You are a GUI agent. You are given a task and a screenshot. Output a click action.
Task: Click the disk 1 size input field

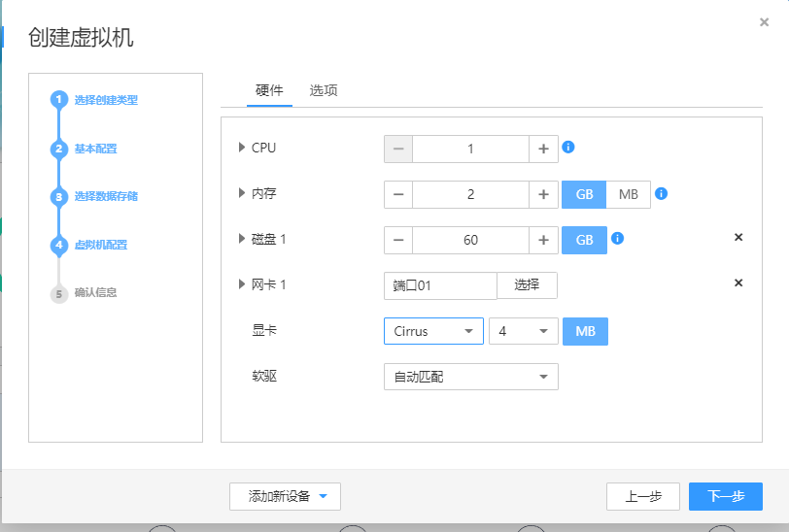(x=470, y=241)
